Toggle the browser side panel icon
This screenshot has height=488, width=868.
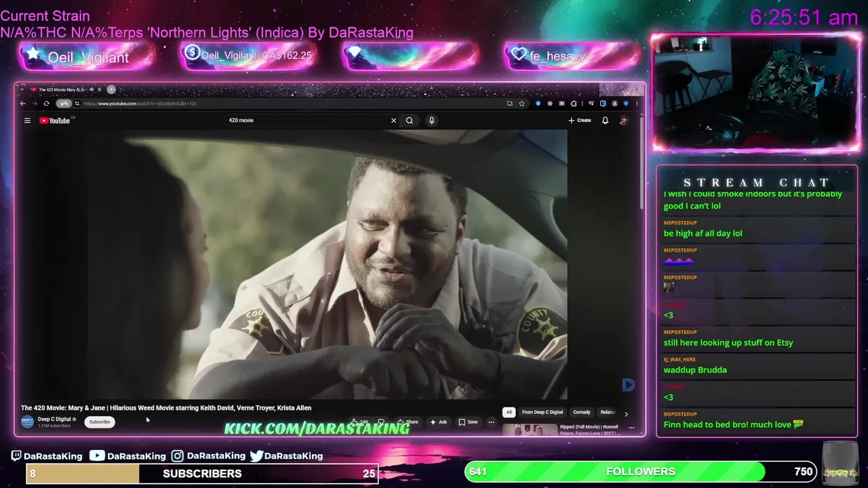click(x=603, y=104)
